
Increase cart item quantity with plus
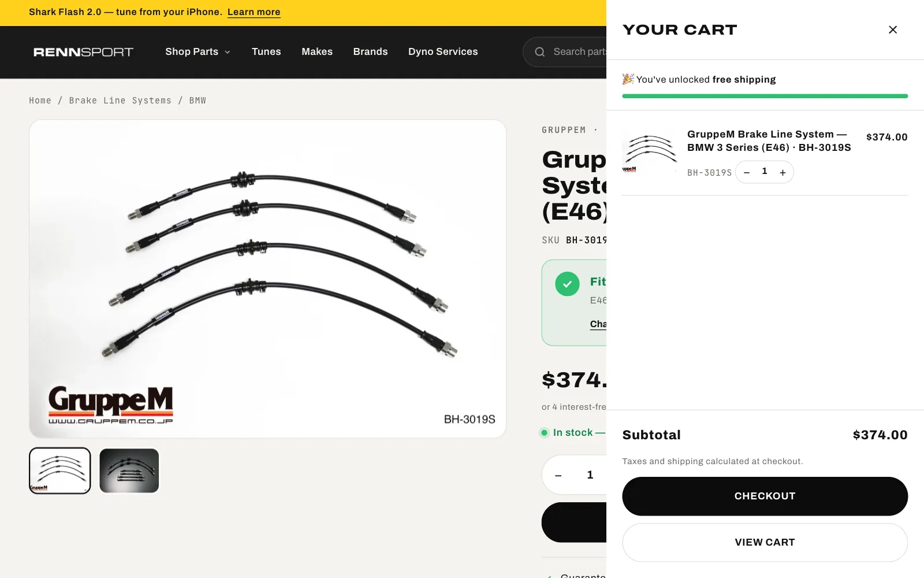point(783,172)
